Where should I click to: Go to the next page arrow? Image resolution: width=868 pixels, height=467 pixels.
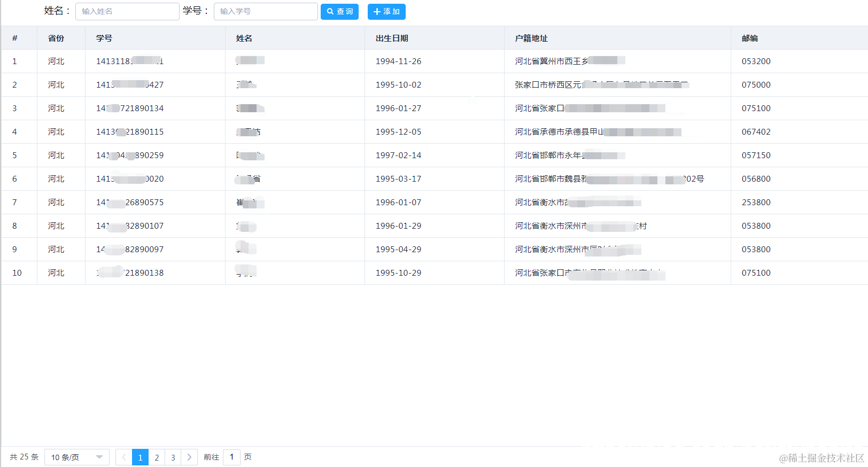(x=189, y=457)
